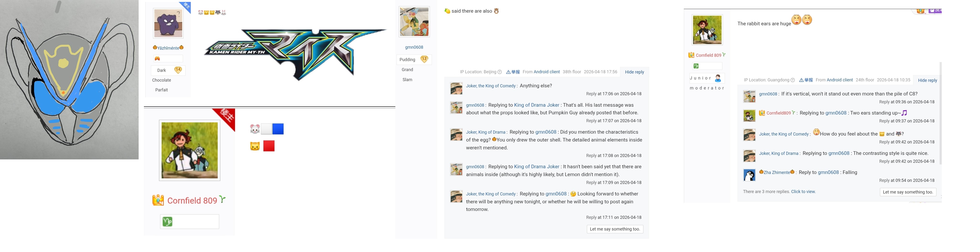Viewport: 980px width, 252px height.
Task: Click "Reply at 17:11 on 2026-04-18"
Action: [614, 217]
